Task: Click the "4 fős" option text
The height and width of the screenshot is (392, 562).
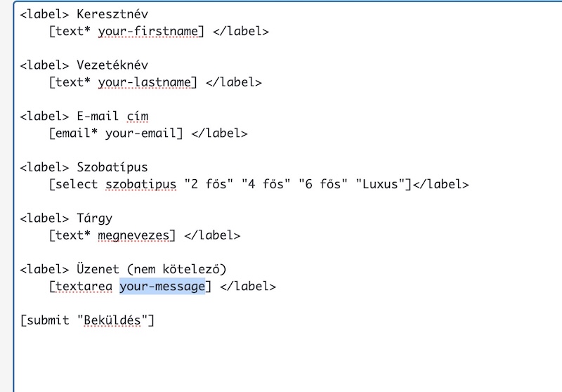Action: coord(266,184)
